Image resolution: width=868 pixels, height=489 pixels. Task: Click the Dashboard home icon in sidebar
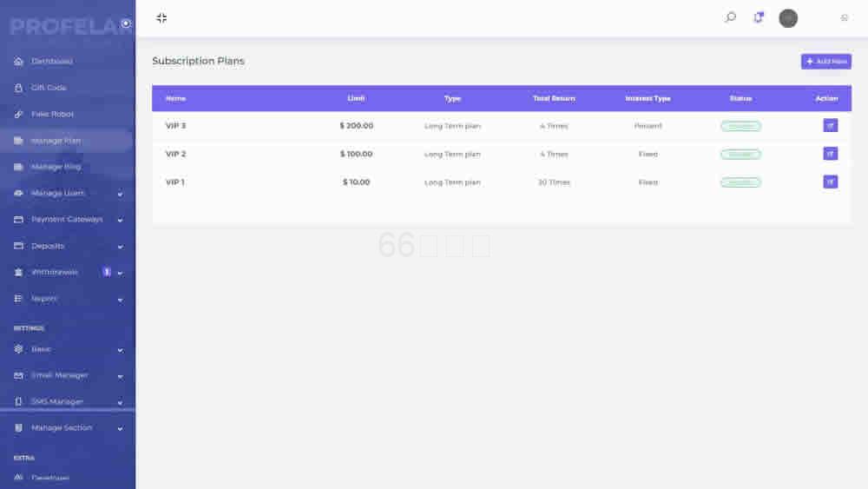point(18,62)
